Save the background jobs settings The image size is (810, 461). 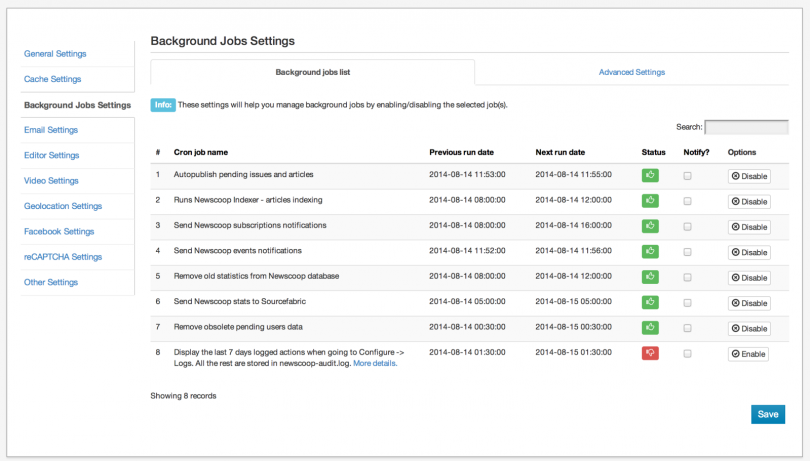pyautogui.click(x=768, y=414)
